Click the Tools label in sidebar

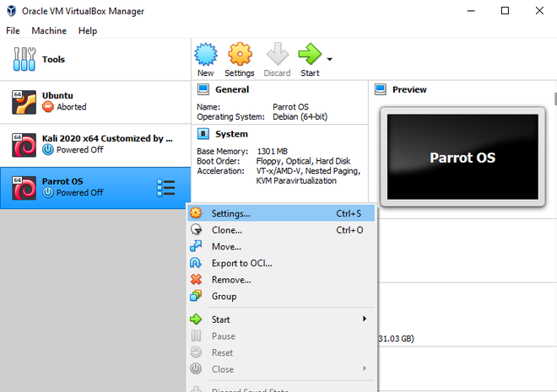[53, 59]
